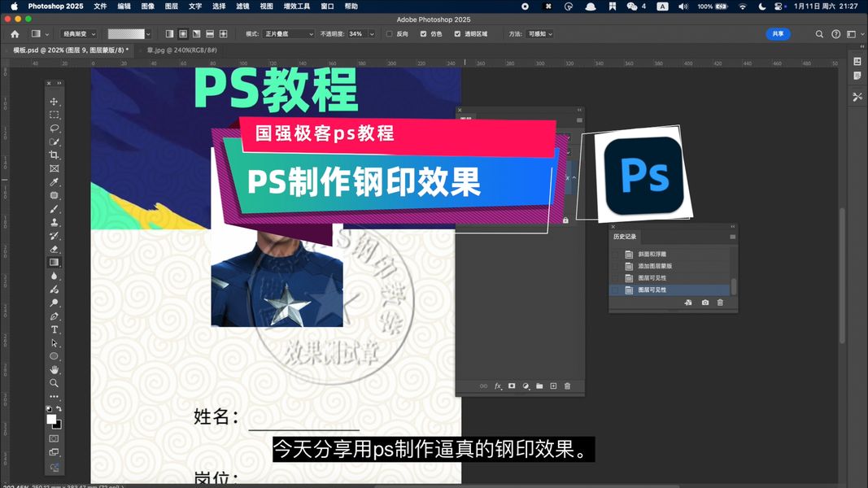Select the 添加图层蒙版 history state

(x=670, y=266)
